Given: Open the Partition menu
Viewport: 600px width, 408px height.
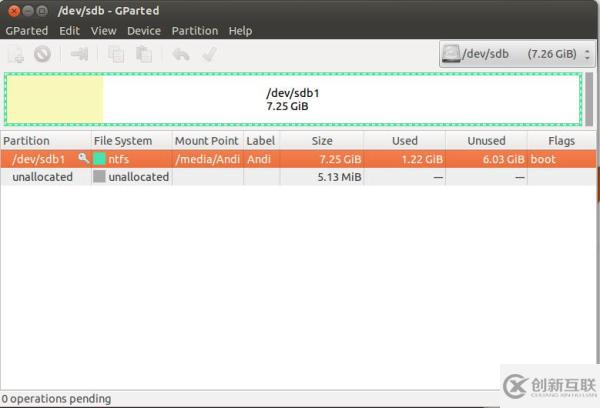Looking at the screenshot, I should pos(194,31).
